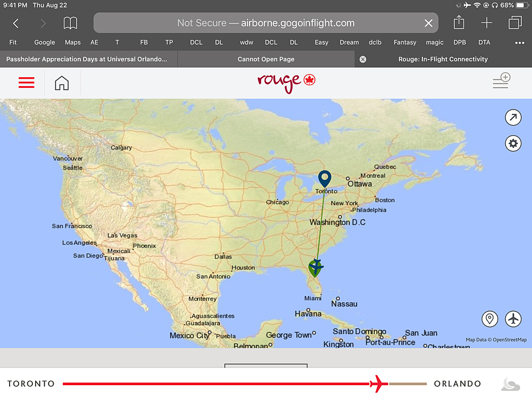Open the AE bookmark
Viewport: 532px width, 399px height.
pos(94,43)
